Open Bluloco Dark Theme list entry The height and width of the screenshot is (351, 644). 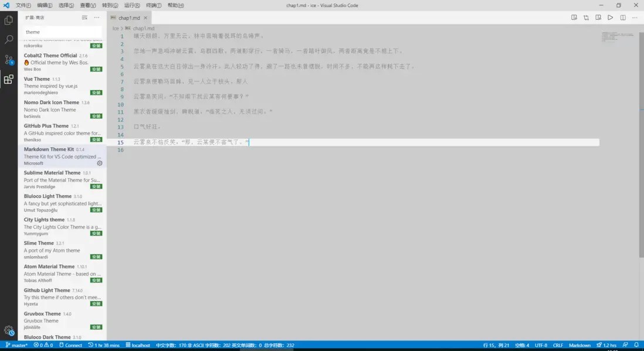[62, 337]
